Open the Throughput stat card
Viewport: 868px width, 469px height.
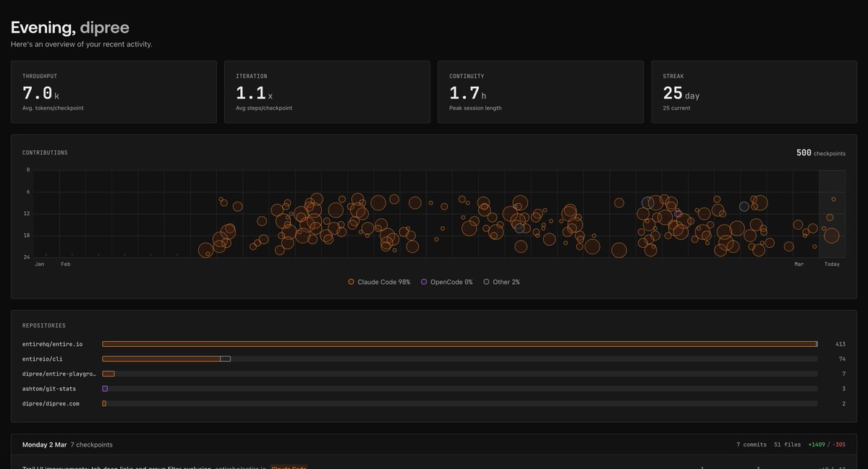114,92
